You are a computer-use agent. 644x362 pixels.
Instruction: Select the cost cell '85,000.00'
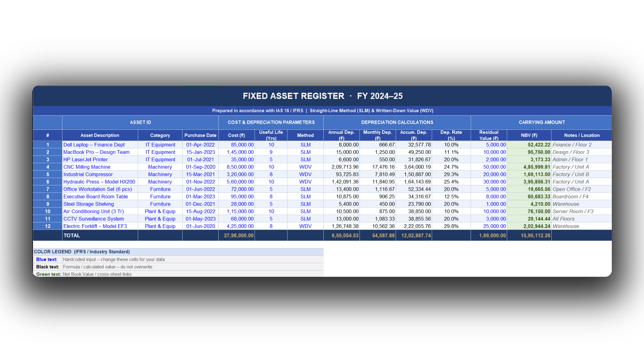click(x=236, y=145)
